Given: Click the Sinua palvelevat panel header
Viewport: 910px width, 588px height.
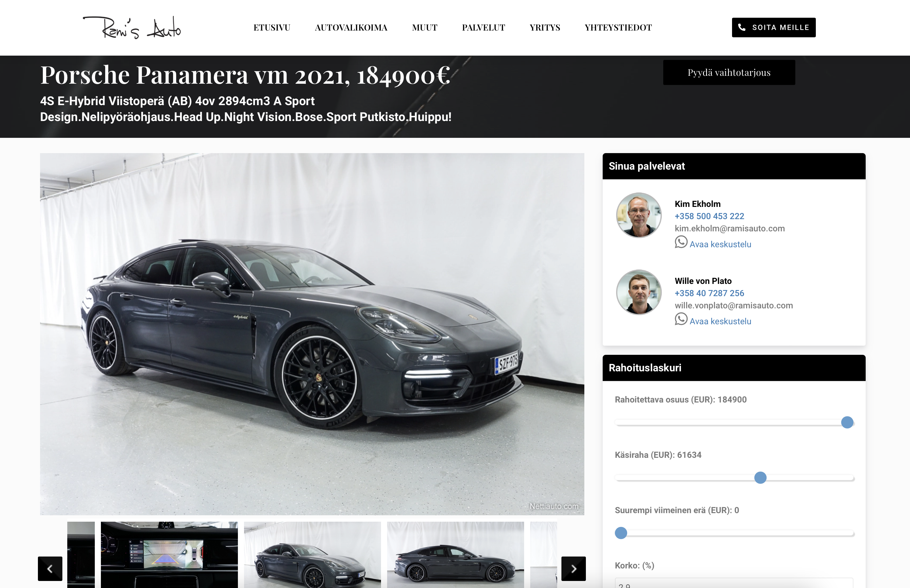Looking at the screenshot, I should [734, 166].
